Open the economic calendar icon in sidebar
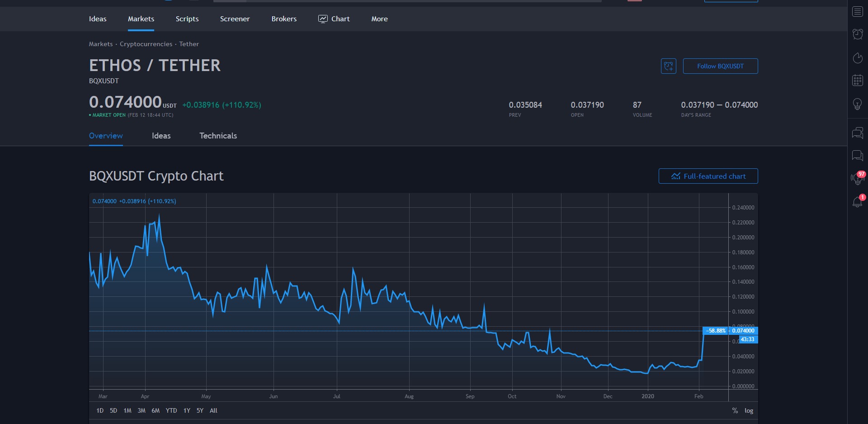Viewport: 868px width, 424px height. point(858,81)
